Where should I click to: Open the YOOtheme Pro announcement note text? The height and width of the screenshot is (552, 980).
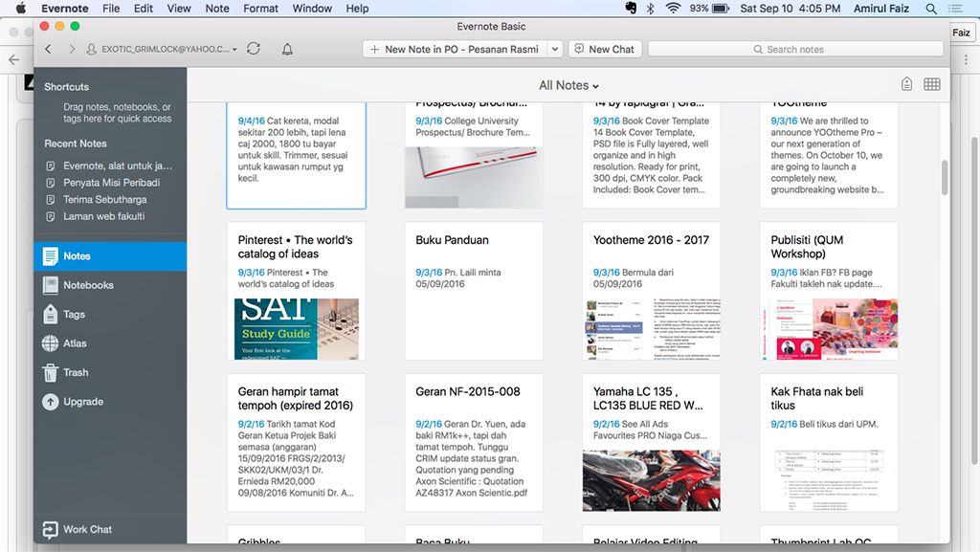pos(828,155)
